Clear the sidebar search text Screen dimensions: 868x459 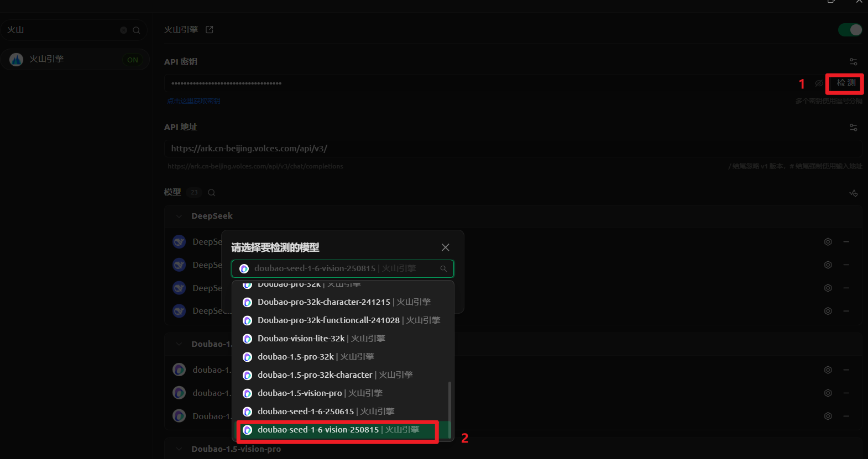click(123, 30)
